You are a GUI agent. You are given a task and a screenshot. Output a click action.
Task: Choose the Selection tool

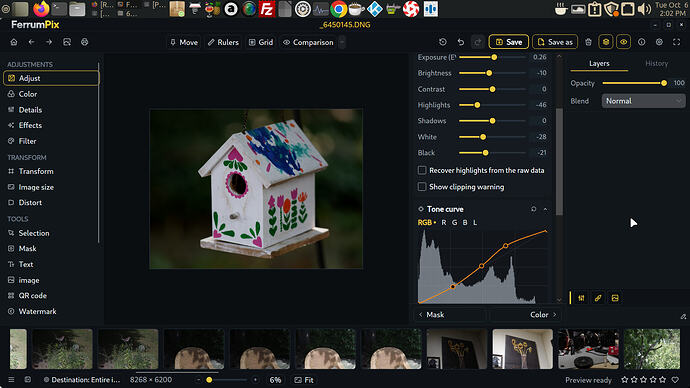pyautogui.click(x=51, y=233)
